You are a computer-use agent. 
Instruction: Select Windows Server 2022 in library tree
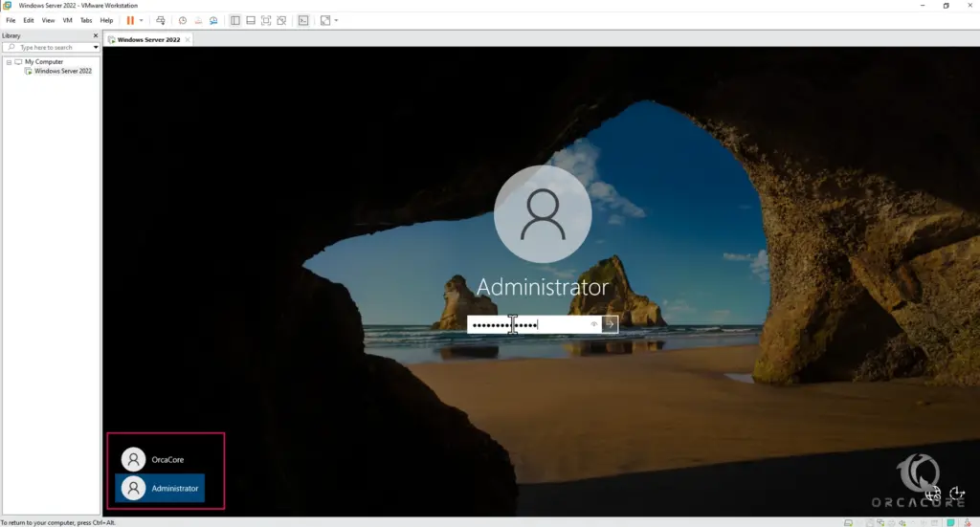(62, 71)
